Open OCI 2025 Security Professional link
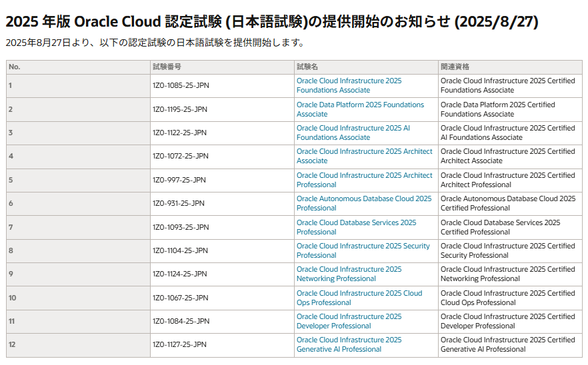This screenshot has width=588, height=365. [363, 250]
